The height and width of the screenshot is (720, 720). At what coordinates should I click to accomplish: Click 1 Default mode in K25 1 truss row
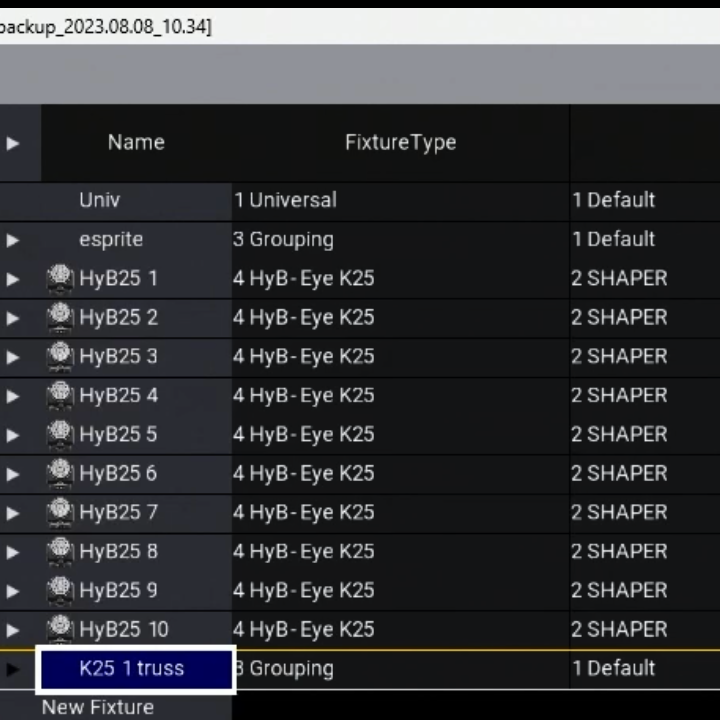click(x=645, y=669)
